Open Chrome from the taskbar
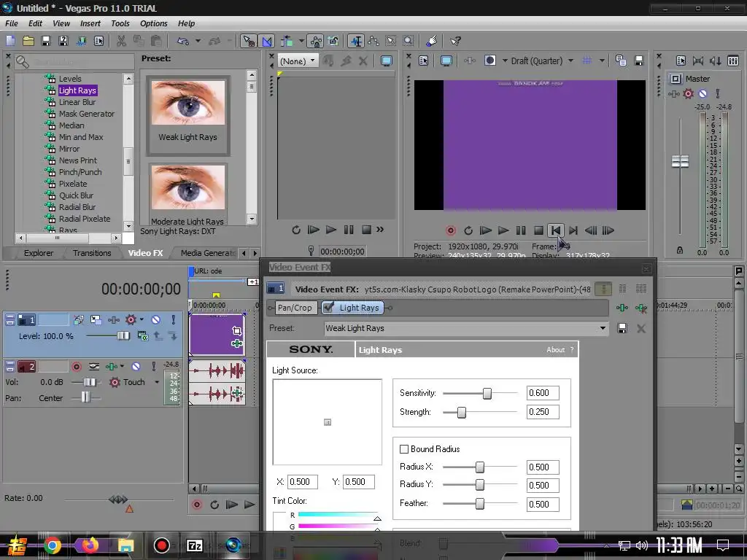This screenshot has height=560, width=747. [53, 545]
